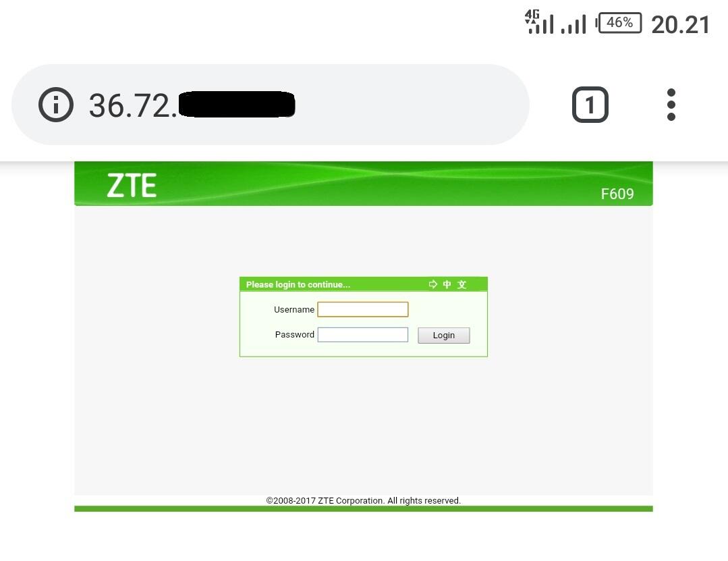Click the F609 model label

click(617, 194)
